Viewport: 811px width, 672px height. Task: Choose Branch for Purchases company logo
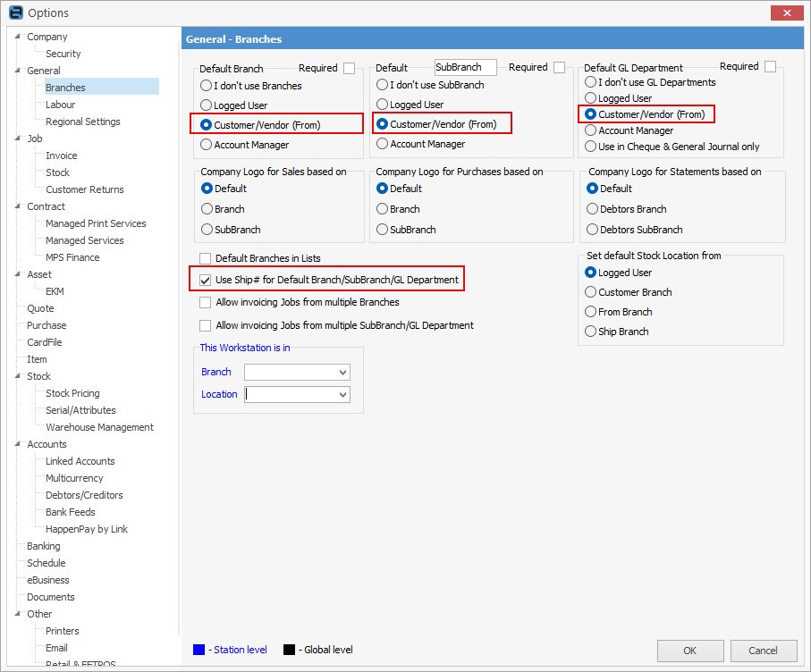coord(382,209)
